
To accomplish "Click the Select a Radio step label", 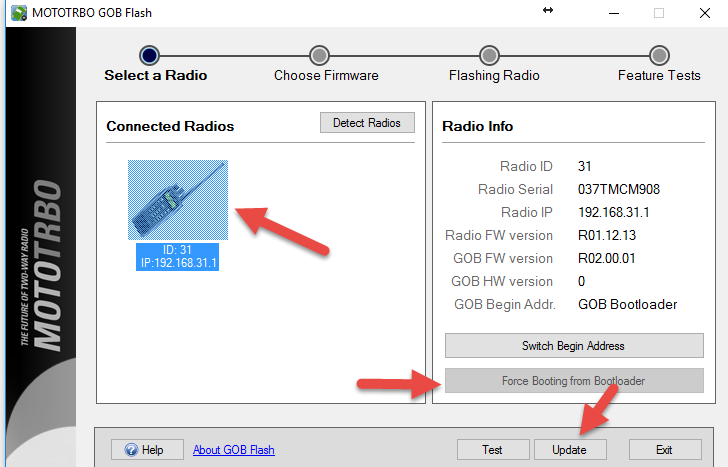I will click(x=156, y=75).
